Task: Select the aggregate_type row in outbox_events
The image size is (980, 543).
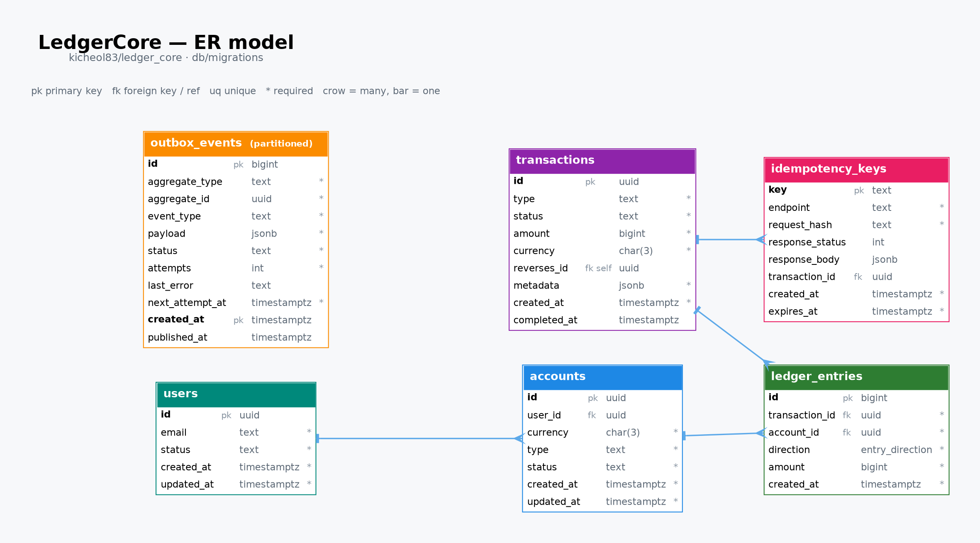Action: pyautogui.click(x=236, y=182)
